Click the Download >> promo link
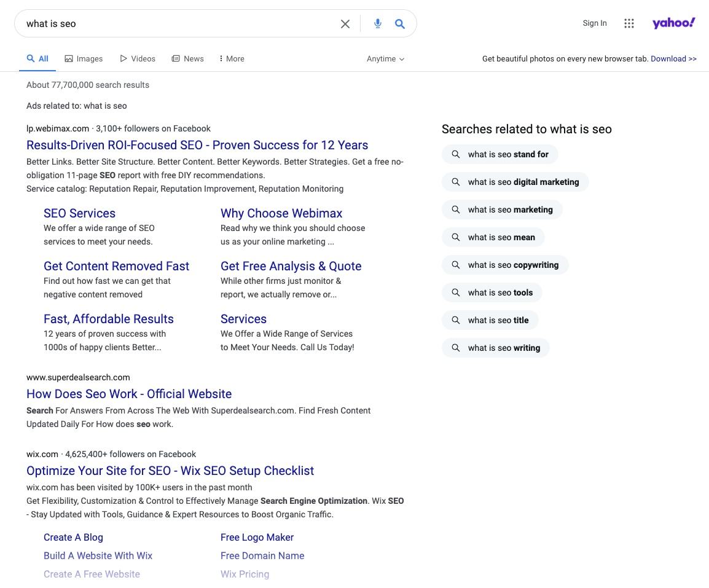Viewport: 709px width, 588px height. coord(673,59)
